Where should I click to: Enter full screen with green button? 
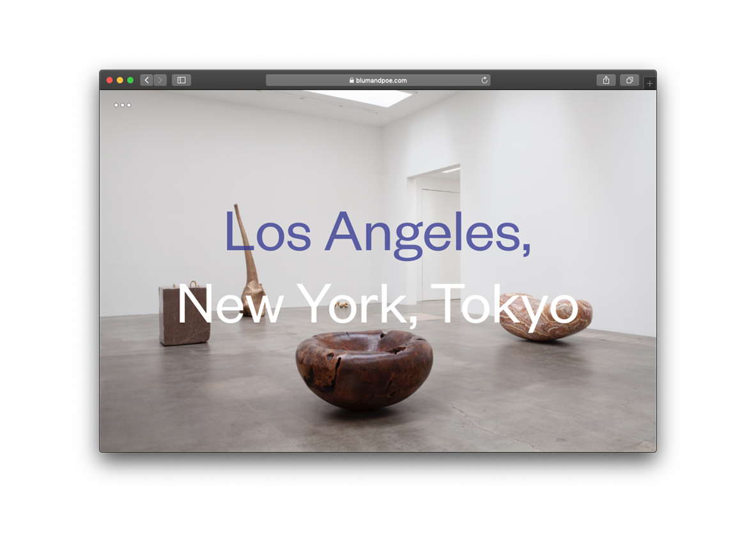pyautogui.click(x=130, y=80)
